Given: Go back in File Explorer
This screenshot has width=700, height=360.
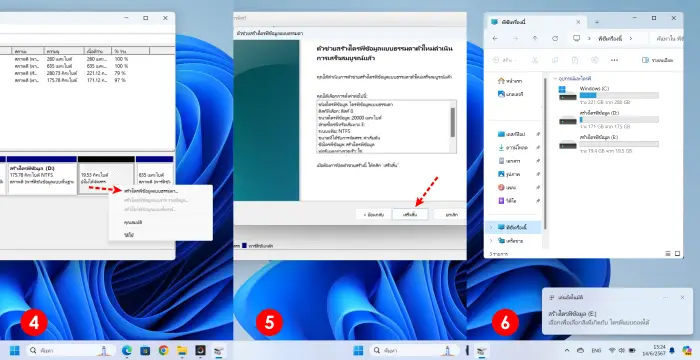Looking at the screenshot, I should (x=495, y=38).
